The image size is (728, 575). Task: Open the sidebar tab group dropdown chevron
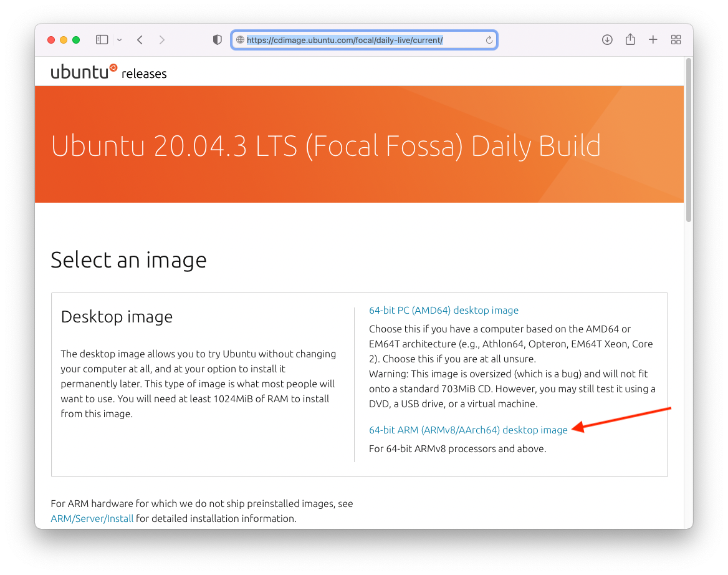click(119, 40)
